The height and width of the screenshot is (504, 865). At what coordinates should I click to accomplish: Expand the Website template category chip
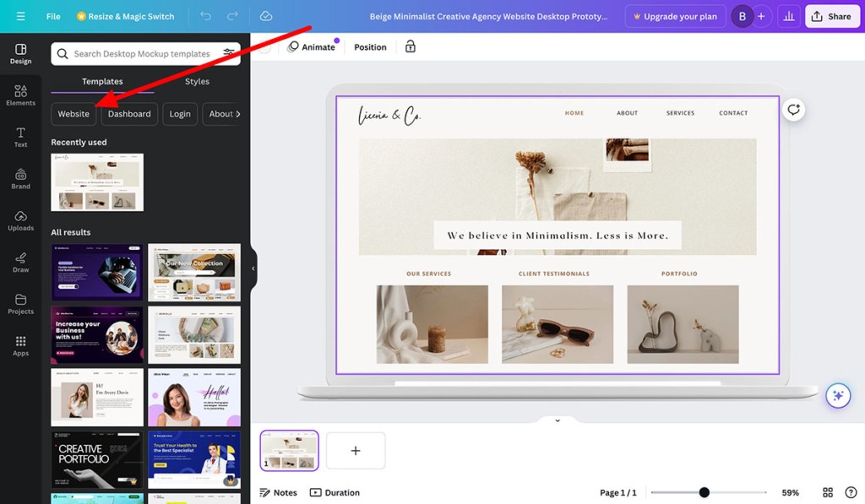click(x=73, y=113)
